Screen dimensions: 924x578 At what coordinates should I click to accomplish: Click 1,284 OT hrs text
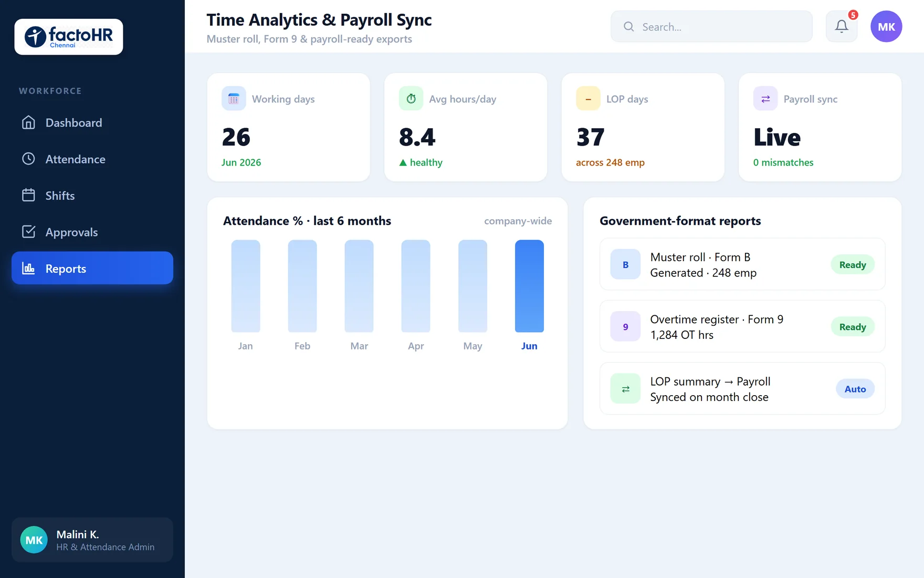(x=681, y=335)
